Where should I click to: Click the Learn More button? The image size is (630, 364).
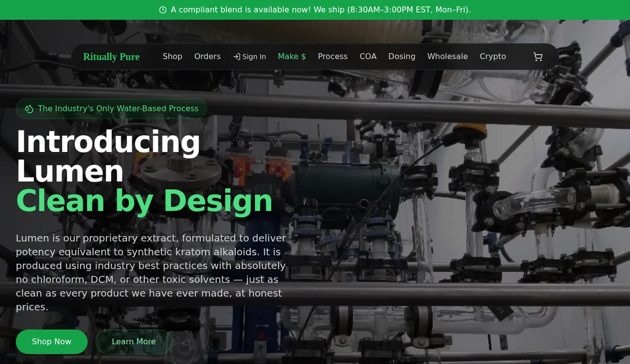coord(134,341)
